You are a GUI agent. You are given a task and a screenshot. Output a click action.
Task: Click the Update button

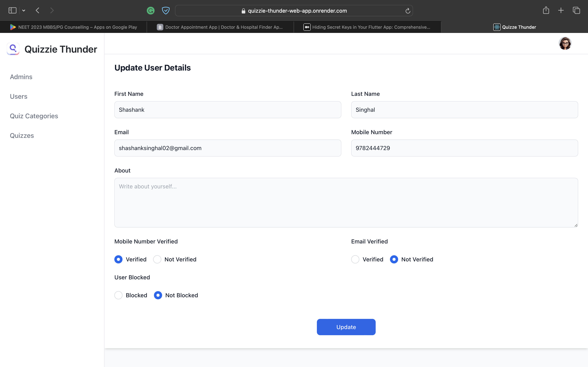[346, 327]
